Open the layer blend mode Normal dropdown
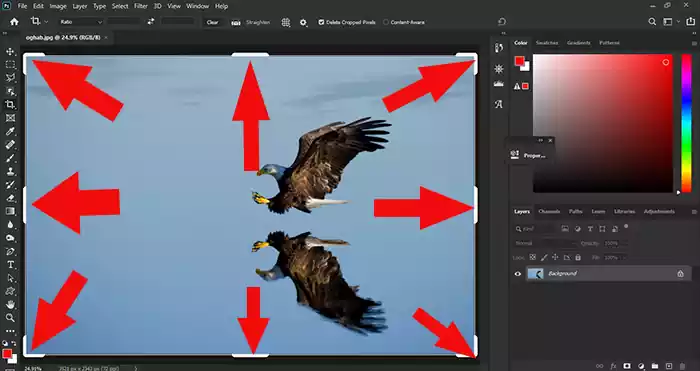700x371 pixels. click(545, 243)
